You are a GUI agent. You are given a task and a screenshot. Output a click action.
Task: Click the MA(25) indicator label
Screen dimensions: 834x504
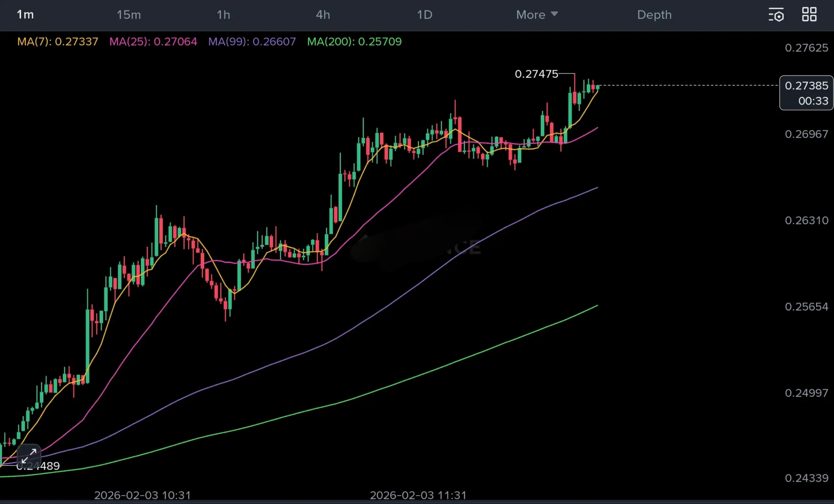click(153, 42)
